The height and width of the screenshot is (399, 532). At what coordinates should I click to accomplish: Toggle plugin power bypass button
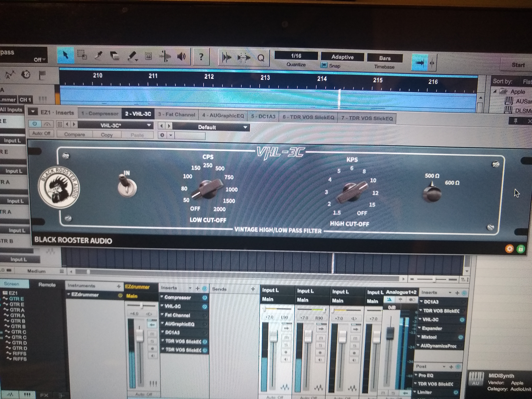35,124
